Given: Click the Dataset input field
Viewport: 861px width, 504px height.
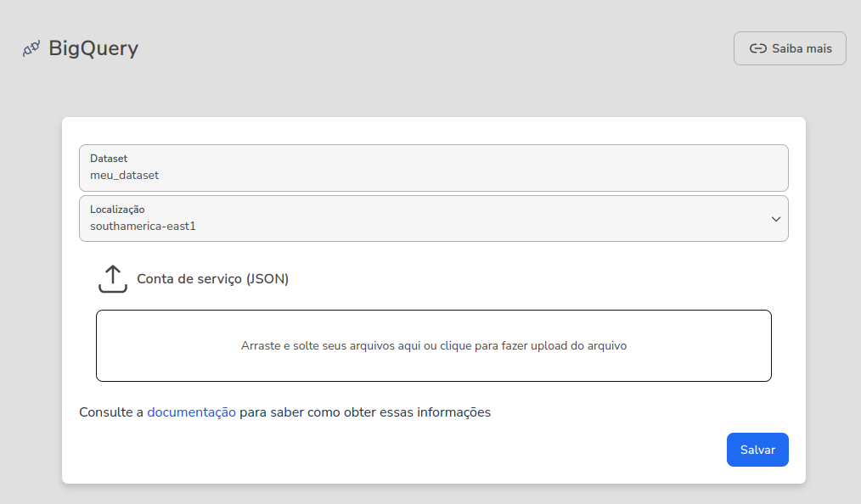Looking at the screenshot, I should click(x=434, y=168).
